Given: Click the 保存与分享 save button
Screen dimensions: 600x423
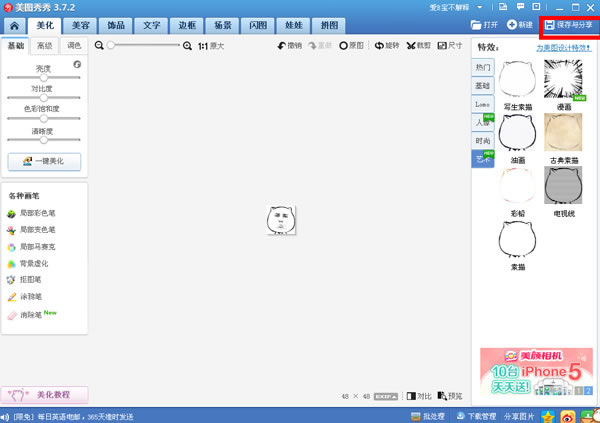Looking at the screenshot, I should click(x=569, y=24).
